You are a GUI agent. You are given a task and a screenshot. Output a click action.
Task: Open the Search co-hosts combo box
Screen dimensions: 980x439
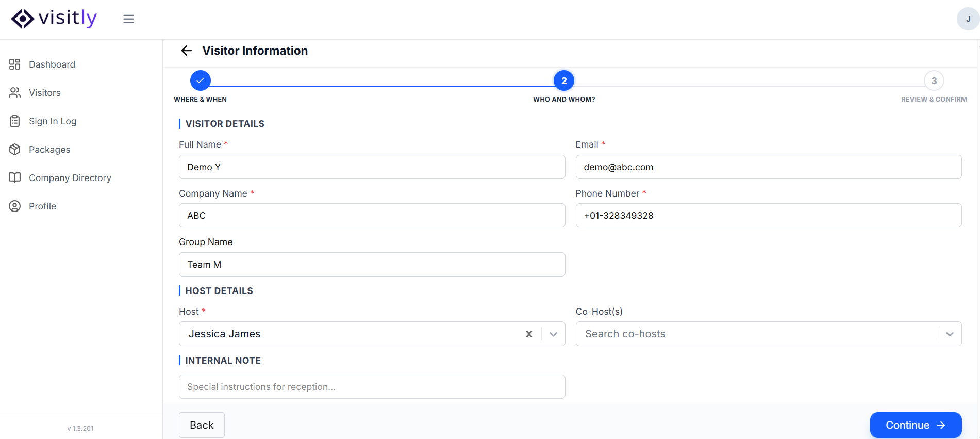[769, 334]
